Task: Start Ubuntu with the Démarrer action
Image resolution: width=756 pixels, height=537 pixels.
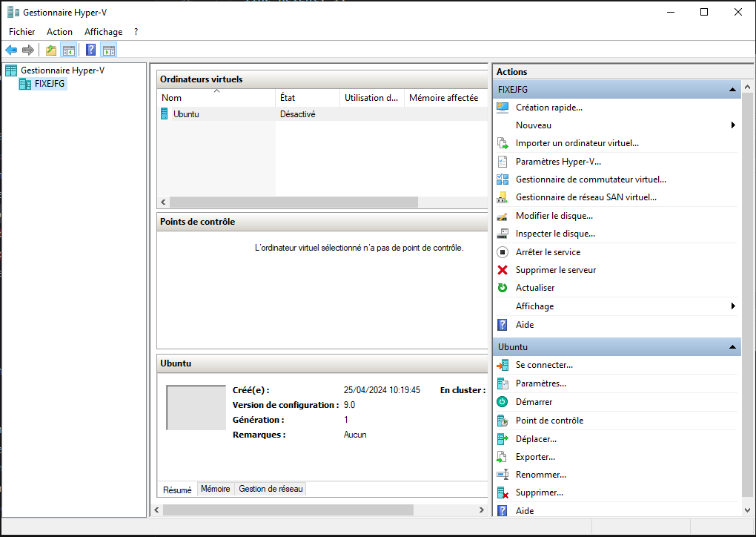Action: pos(534,402)
